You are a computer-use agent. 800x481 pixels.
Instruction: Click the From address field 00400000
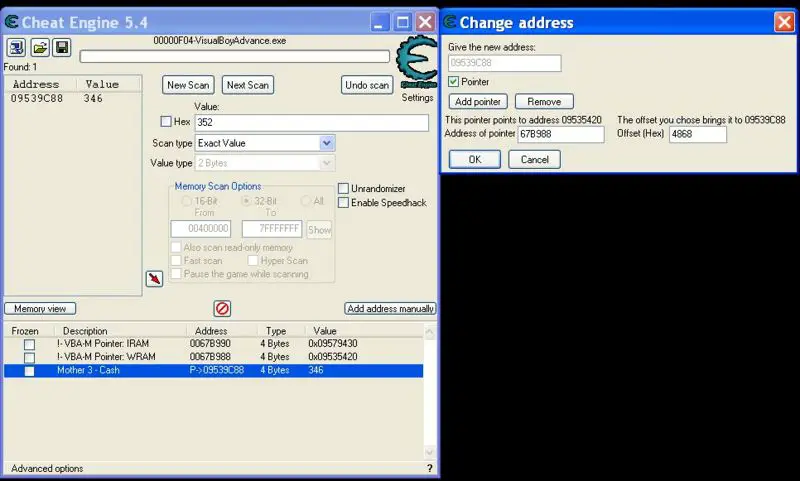click(201, 229)
